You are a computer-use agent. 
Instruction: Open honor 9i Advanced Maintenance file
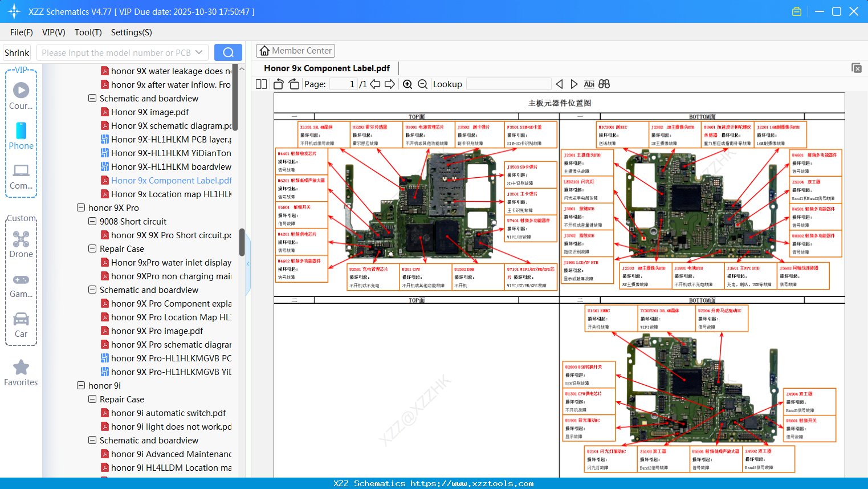(166, 454)
